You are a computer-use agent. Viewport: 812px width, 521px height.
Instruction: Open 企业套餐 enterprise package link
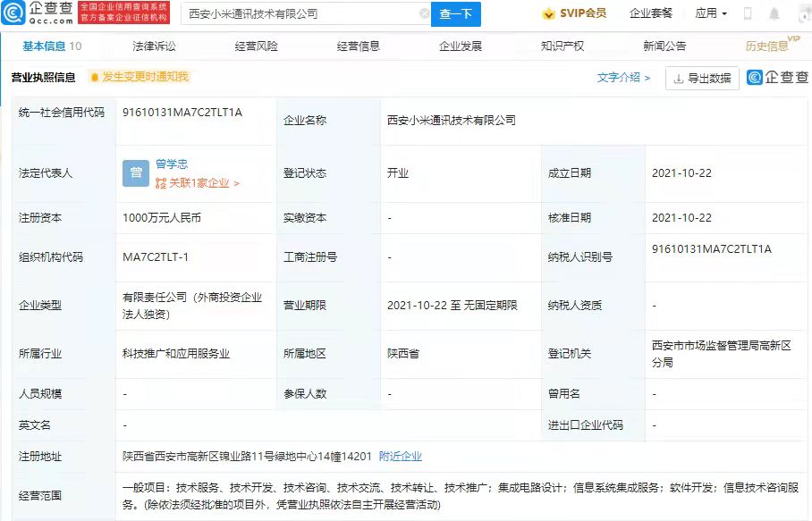(650, 13)
